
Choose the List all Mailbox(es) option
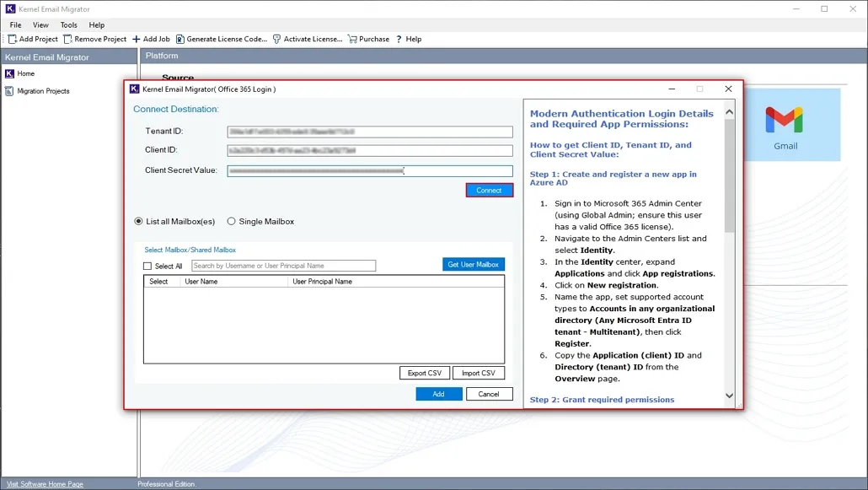[138, 221]
